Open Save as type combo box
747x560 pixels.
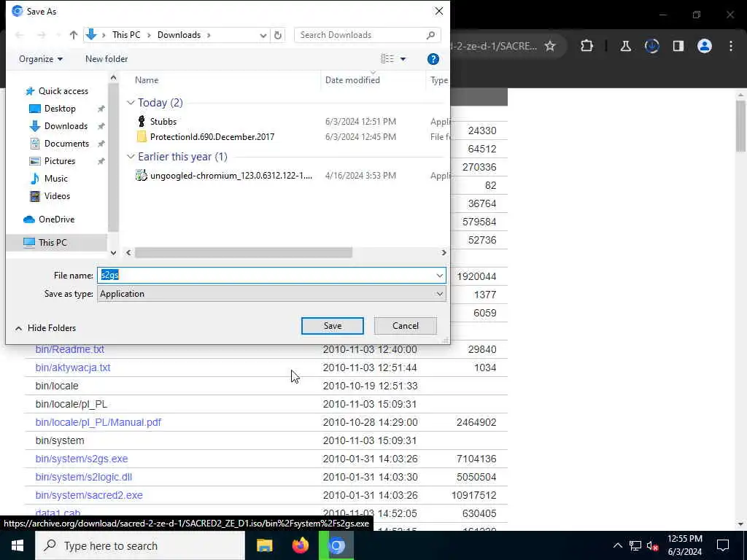[x=271, y=294]
